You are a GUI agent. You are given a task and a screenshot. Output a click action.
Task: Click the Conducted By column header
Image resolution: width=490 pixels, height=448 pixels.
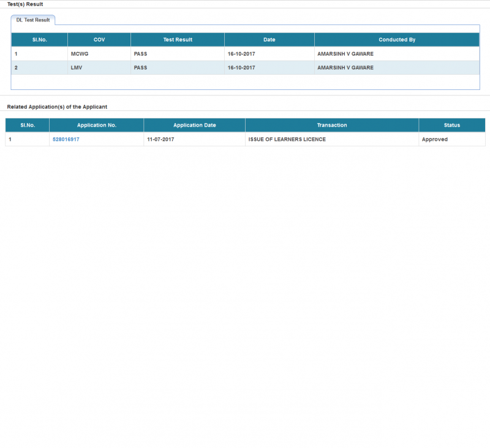tap(397, 40)
